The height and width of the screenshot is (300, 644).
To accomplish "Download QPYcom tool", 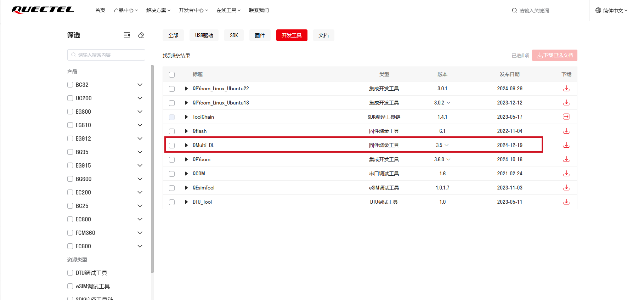I will (x=566, y=159).
